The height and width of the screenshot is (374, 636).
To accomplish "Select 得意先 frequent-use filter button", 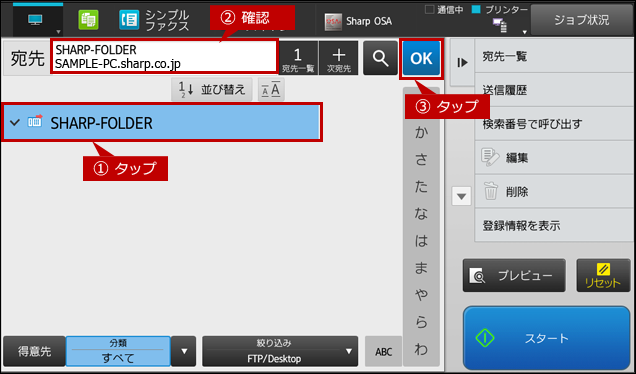I will (34, 351).
